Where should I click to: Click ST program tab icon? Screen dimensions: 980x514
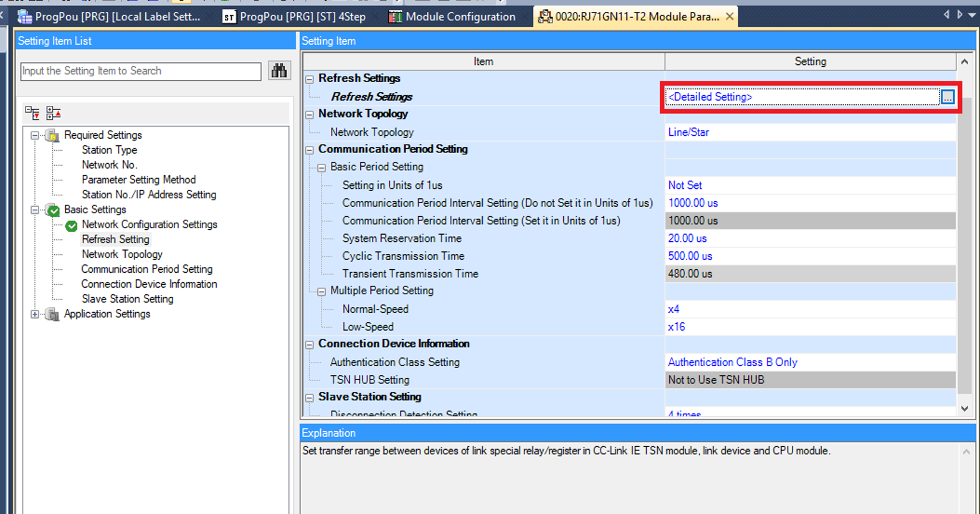click(229, 17)
